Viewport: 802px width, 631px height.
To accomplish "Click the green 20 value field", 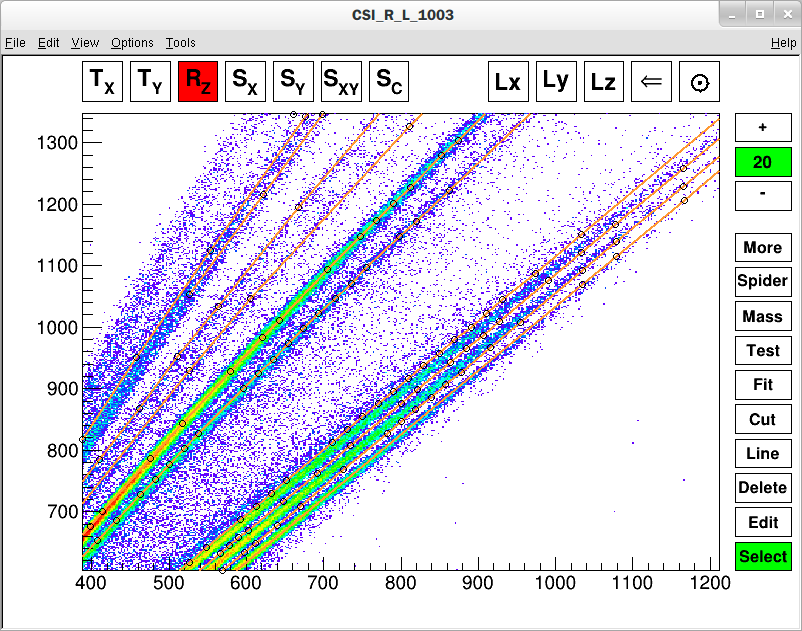I will pyautogui.click(x=763, y=162).
